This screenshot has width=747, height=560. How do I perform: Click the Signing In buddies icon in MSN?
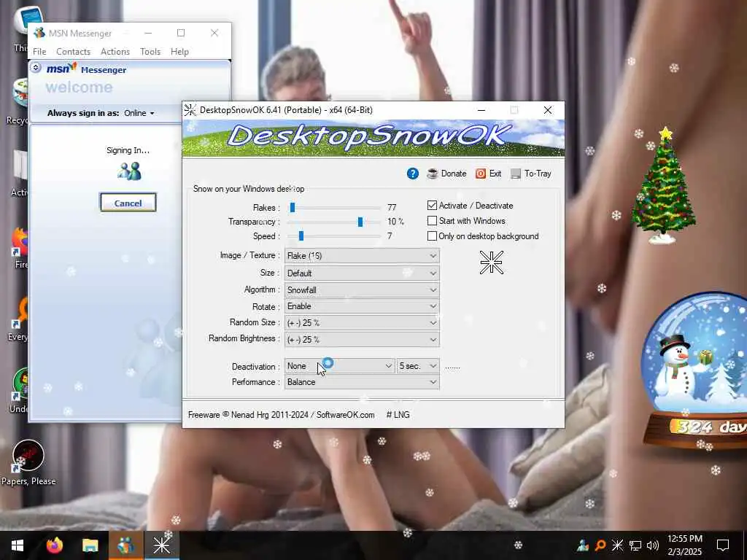click(129, 171)
